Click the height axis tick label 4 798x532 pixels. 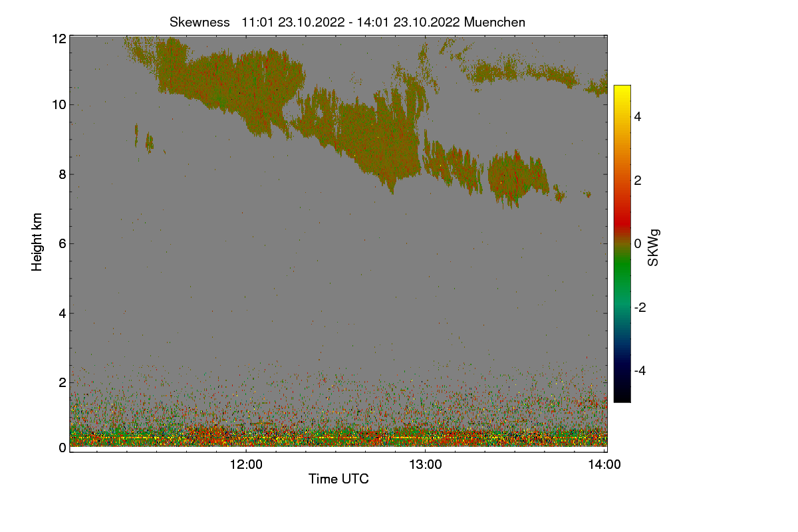pos(62,313)
